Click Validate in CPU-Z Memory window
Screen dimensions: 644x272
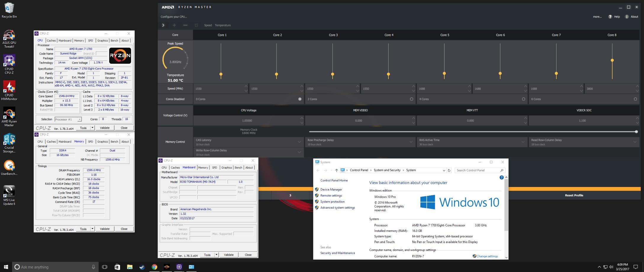105,229
